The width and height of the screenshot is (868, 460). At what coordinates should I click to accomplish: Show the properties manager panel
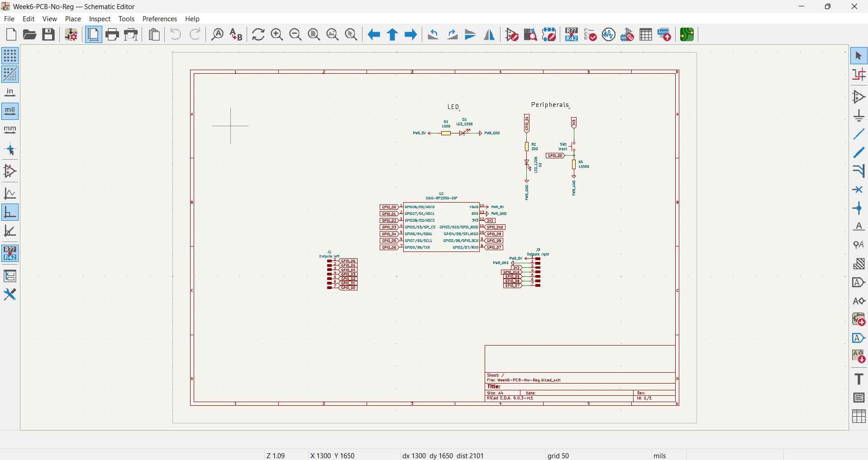point(10,294)
